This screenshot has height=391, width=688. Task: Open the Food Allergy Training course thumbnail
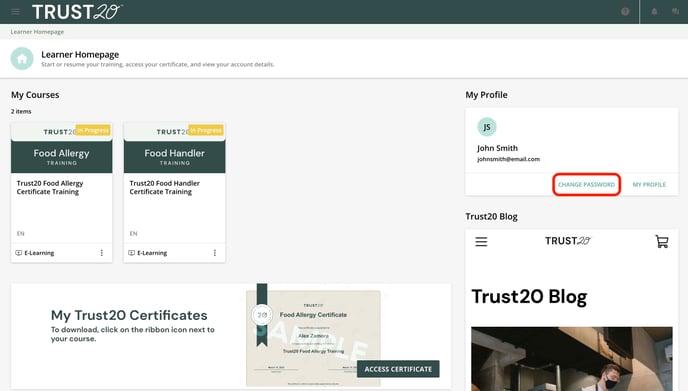(61, 147)
